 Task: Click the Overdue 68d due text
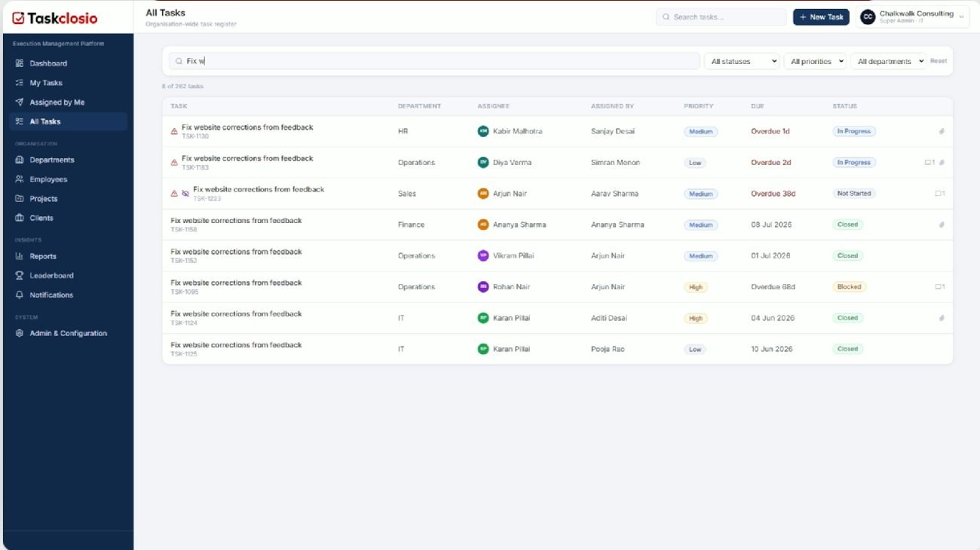click(773, 287)
